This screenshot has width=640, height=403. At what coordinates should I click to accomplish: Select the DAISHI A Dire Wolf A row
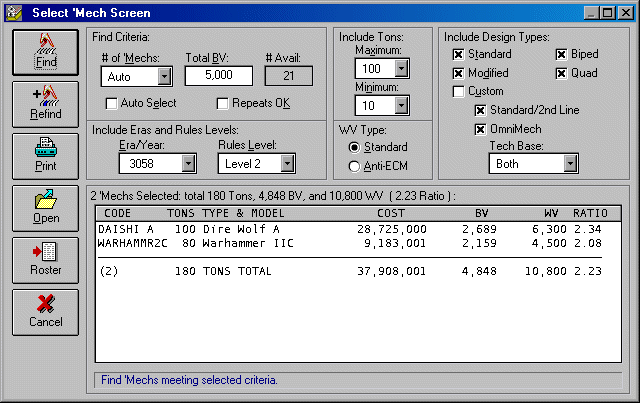(350, 229)
